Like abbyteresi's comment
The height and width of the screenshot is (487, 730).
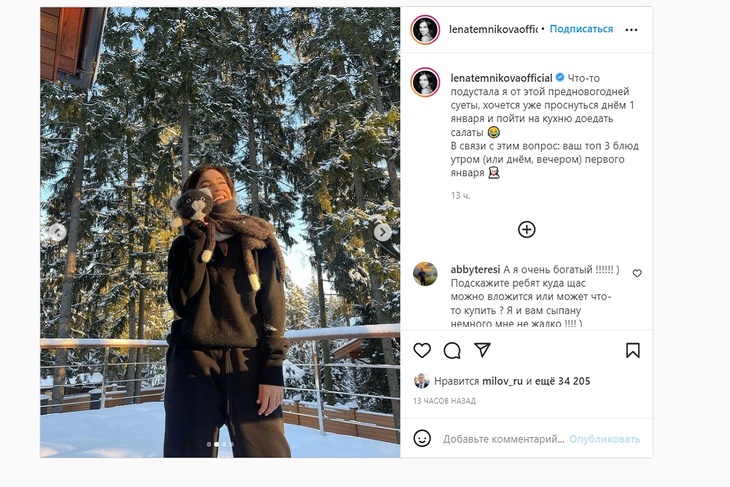coord(637,273)
